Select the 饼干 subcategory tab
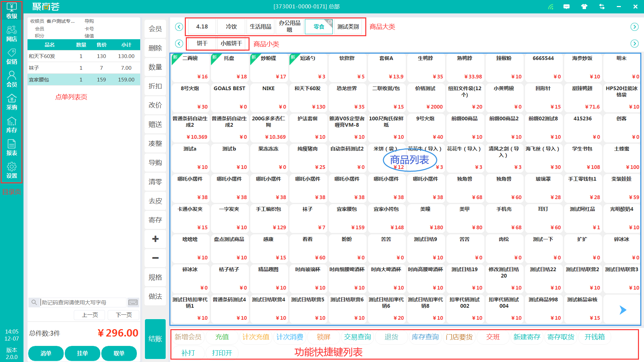Screen dimensions: 644x362 point(202,44)
